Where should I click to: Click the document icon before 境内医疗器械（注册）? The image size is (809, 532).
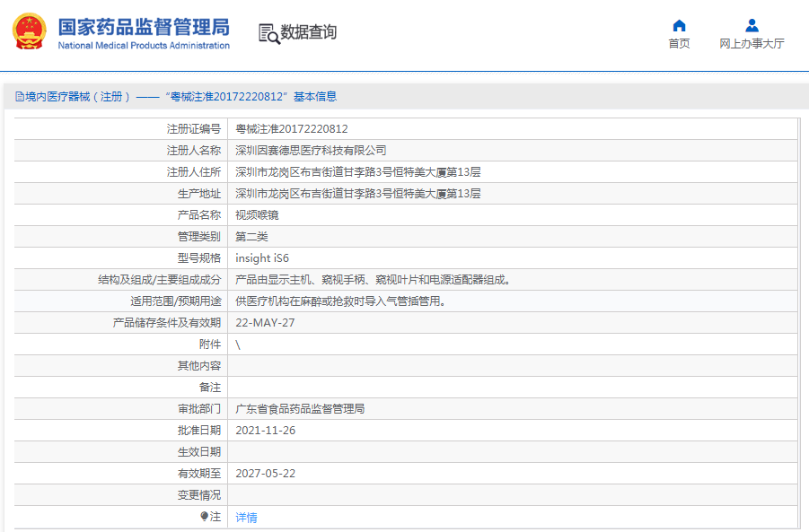point(18,94)
